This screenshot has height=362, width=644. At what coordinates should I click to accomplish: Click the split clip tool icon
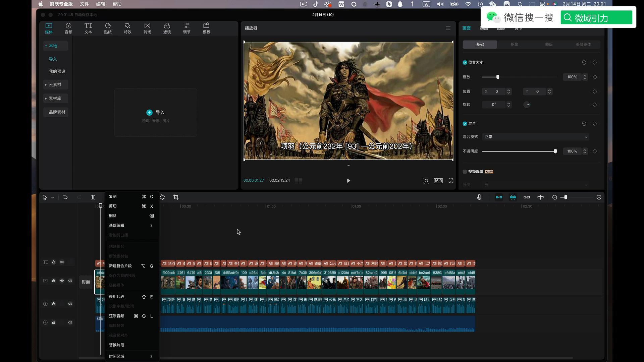coord(93,197)
